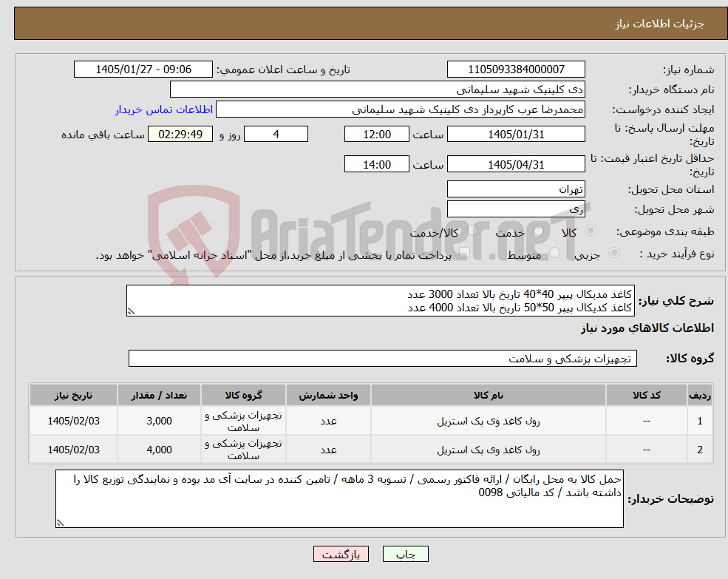Click row 1 group cell تجهیزات پزشکی و سلامت
This screenshot has height=579, width=728.
[243, 421]
